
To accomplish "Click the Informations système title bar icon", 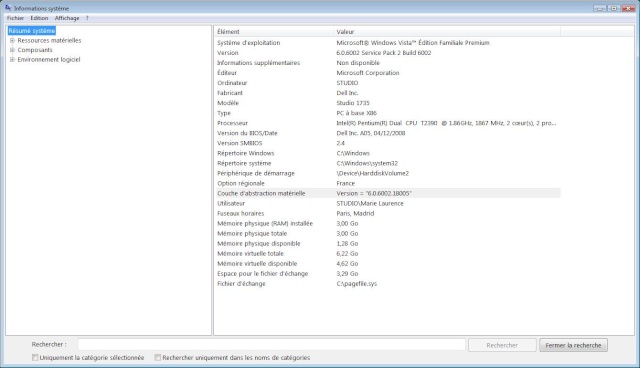I will point(8,8).
